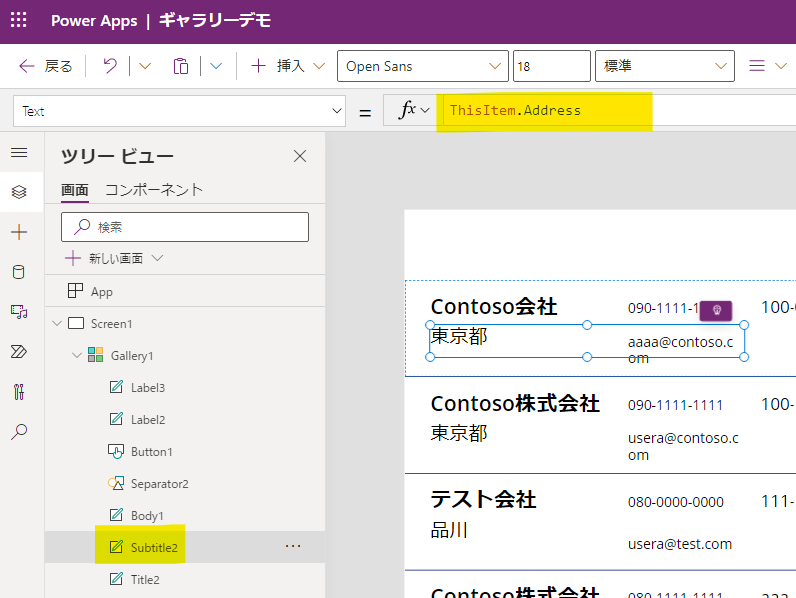Image resolution: width=796 pixels, height=598 pixels.
Task: Click the 080-0000-0000 phone label
Action: [x=676, y=502]
